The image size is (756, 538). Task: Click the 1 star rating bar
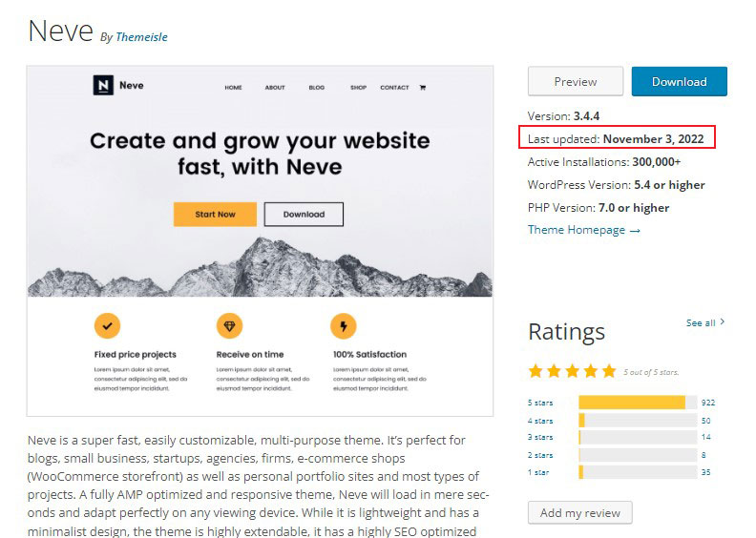638,472
